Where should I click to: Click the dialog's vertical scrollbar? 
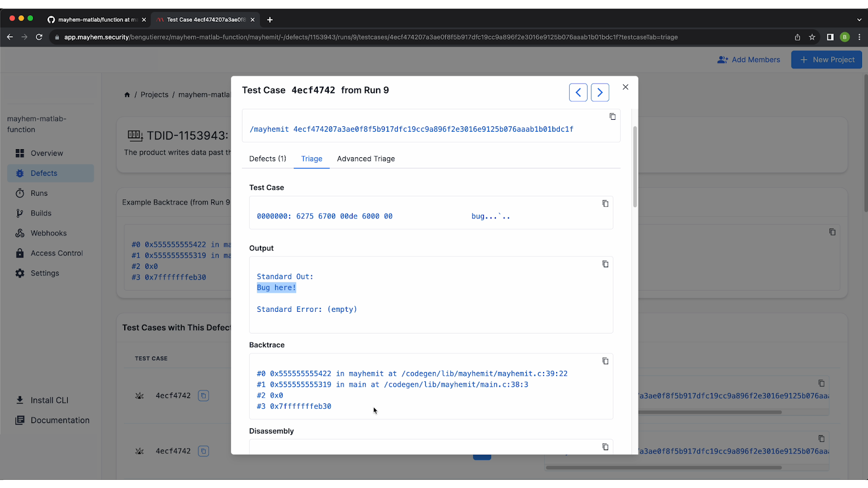(635, 167)
